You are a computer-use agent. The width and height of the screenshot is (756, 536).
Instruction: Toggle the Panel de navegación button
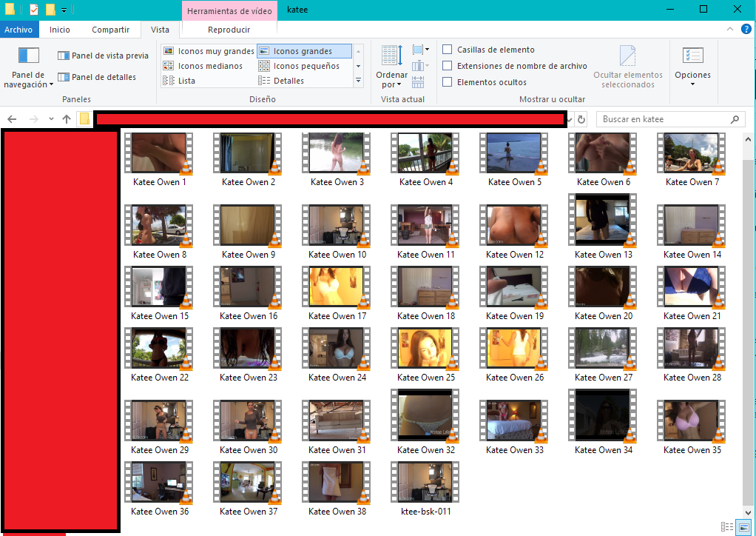coord(28,67)
